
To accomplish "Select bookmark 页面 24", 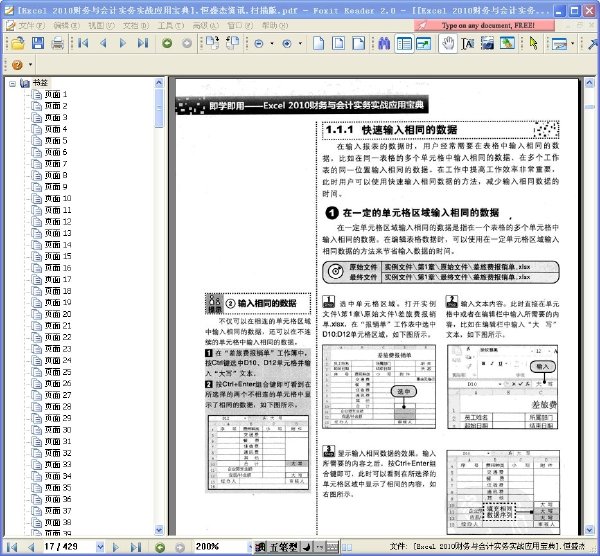I will pyautogui.click(x=58, y=360).
